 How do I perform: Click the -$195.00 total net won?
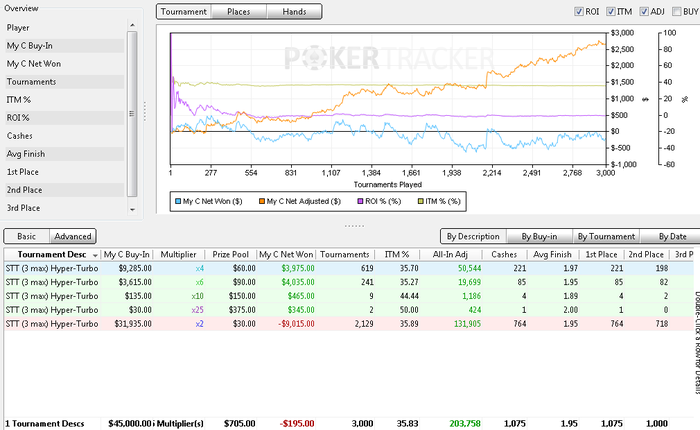click(x=297, y=423)
